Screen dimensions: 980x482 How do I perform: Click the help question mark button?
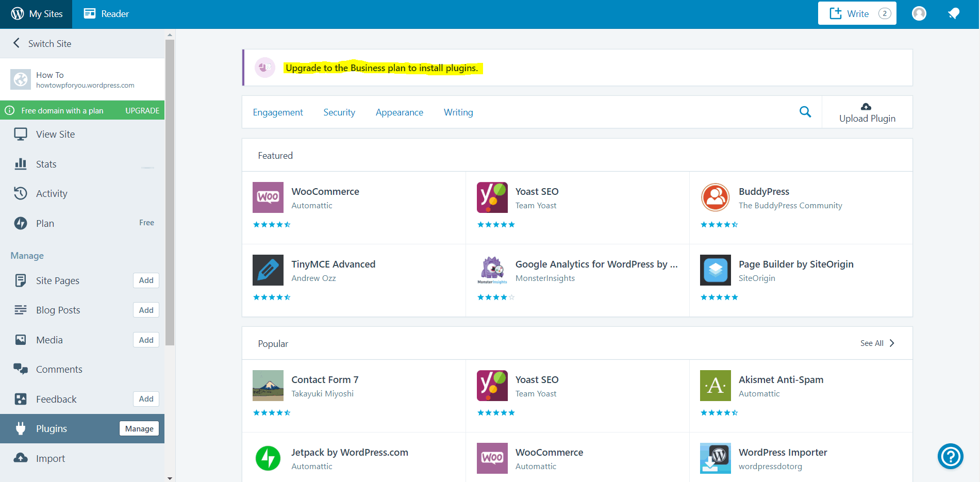pos(950,456)
